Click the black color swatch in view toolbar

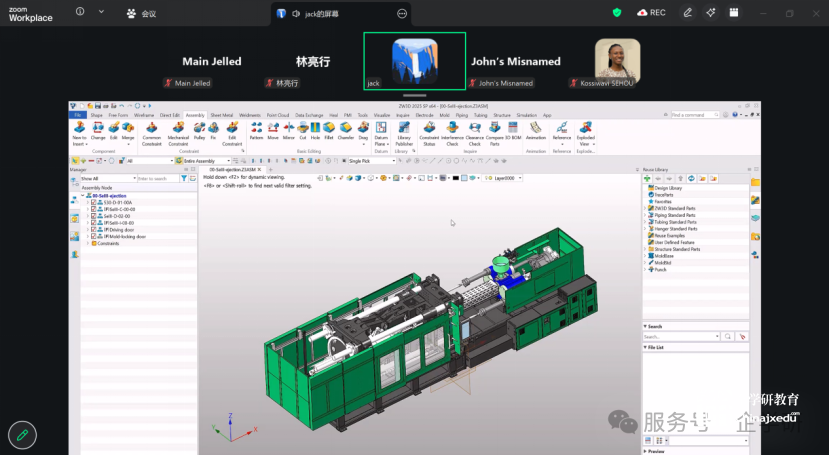(x=455, y=178)
